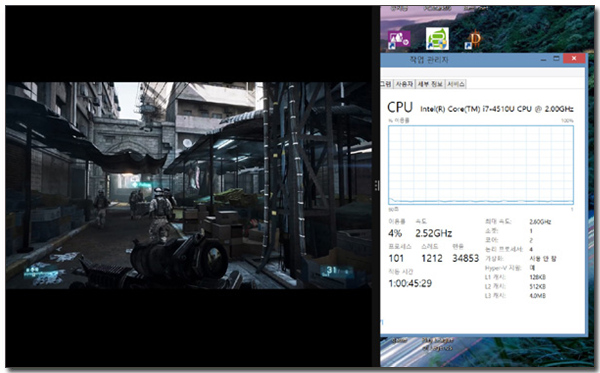The width and height of the screenshot is (600, 373).
Task: Minimize the 작업 관리자 window
Action: pos(543,59)
